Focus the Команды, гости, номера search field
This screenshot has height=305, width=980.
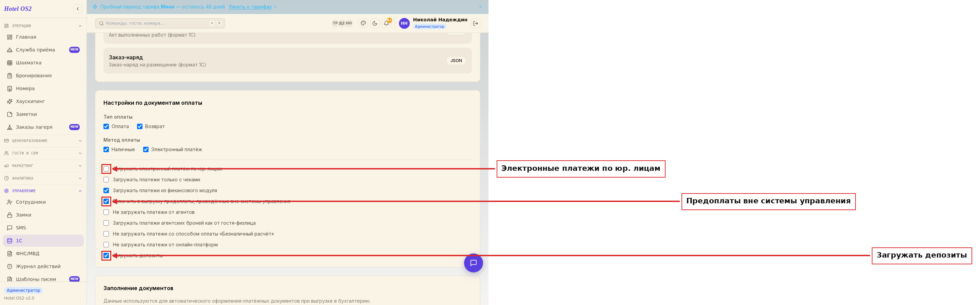pos(160,23)
